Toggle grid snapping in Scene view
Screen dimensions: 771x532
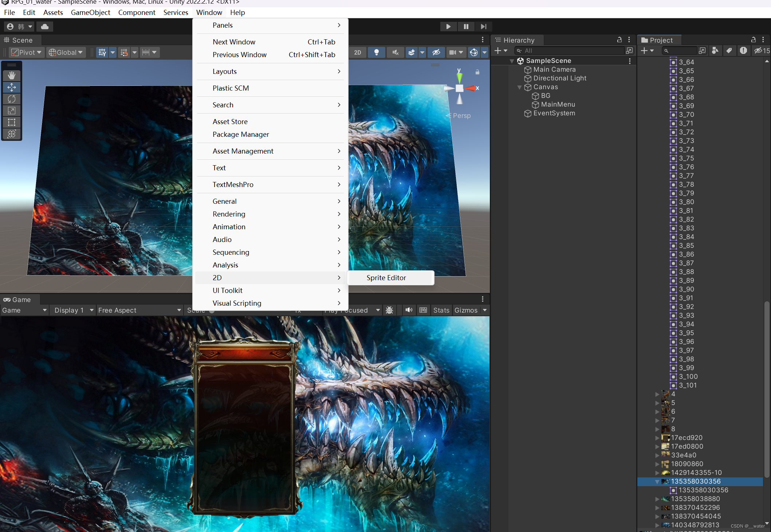tap(124, 52)
